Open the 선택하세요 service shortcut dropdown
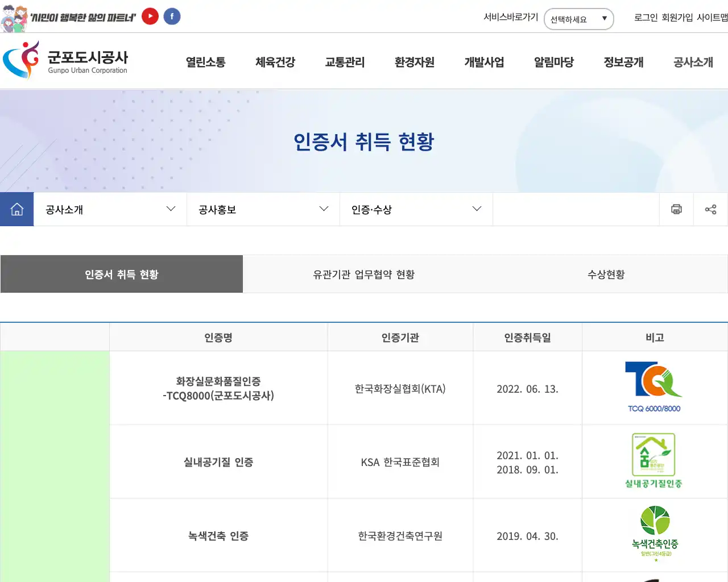This screenshot has height=582, width=728. pos(578,19)
